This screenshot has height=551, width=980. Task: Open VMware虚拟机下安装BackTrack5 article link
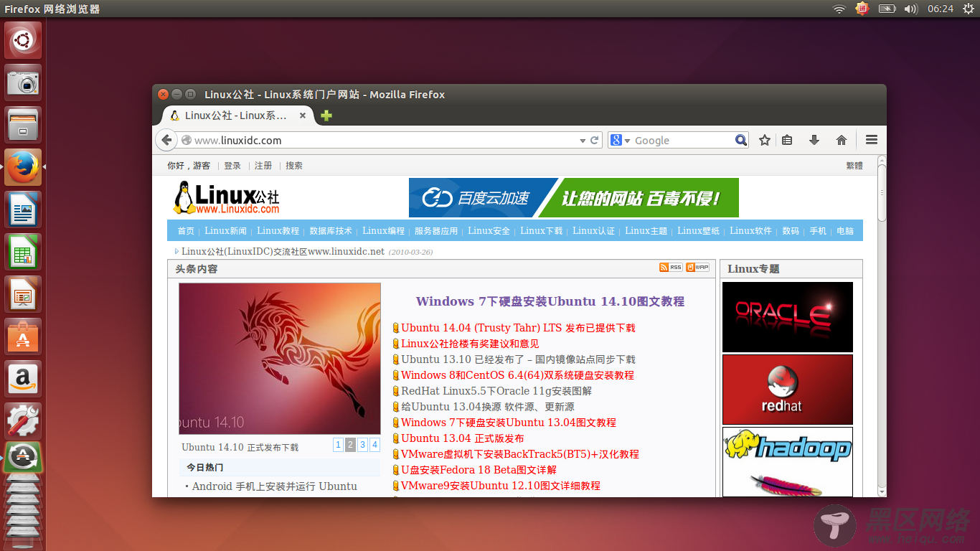pyautogui.click(x=520, y=454)
